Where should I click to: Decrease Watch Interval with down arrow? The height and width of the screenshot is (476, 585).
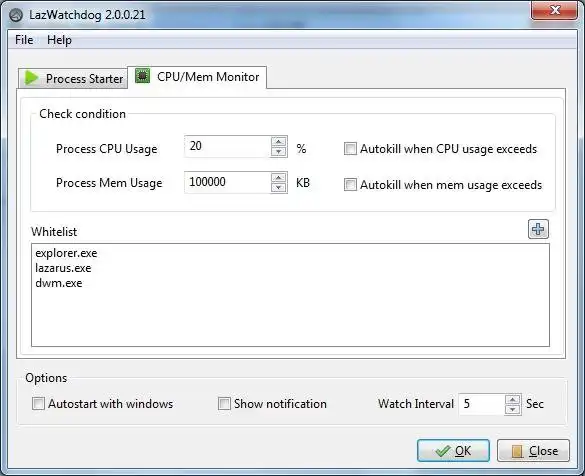pos(513,410)
